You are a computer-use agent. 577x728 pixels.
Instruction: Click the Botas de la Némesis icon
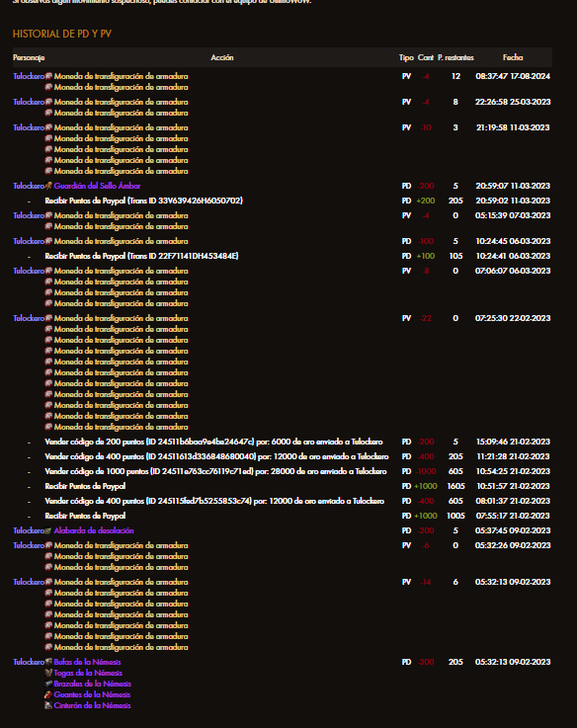[48, 662]
